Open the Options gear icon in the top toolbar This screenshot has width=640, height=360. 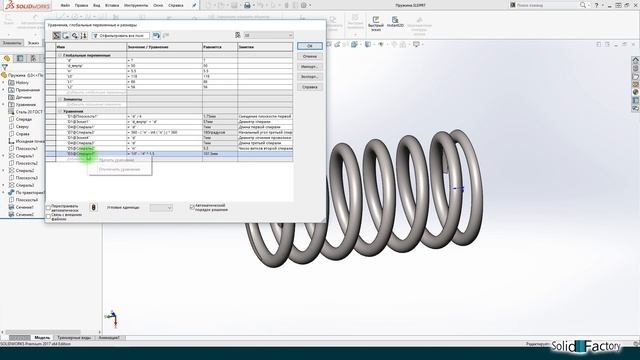click(304, 5)
